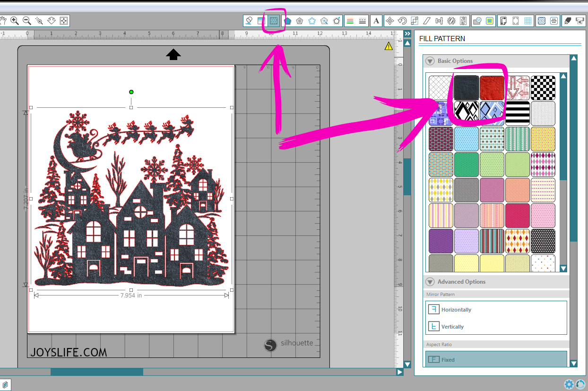Select the Pan hand tool
The image size is (588, 391).
[x=3, y=21]
